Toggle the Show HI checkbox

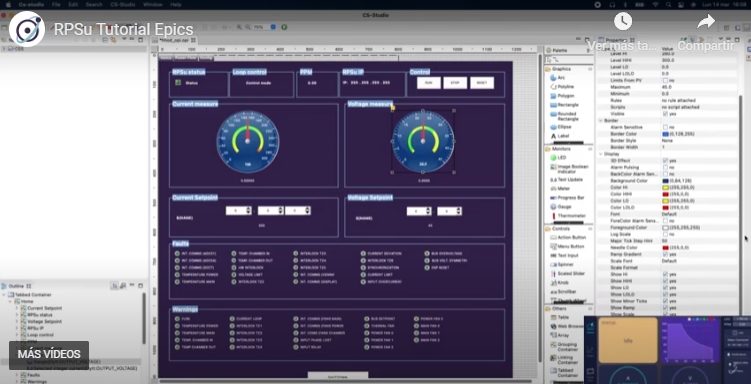[x=665, y=275]
